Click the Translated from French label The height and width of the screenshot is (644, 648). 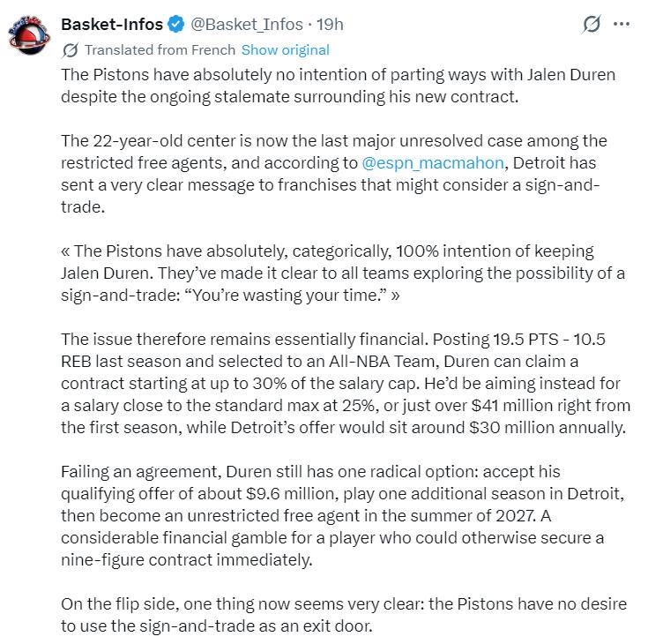pos(160,50)
